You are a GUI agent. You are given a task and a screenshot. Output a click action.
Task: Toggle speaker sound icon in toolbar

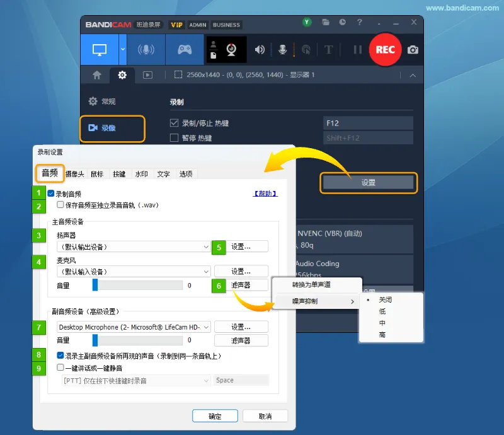pyautogui.click(x=260, y=50)
